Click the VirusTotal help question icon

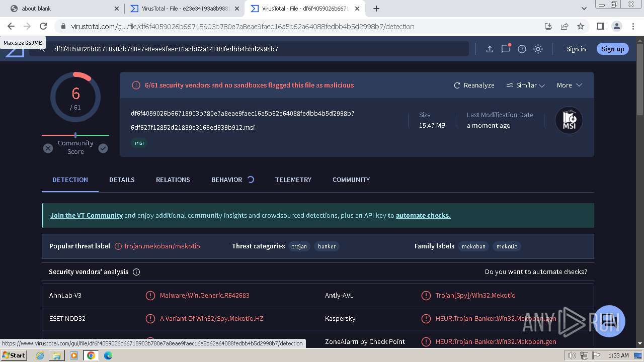(522, 49)
